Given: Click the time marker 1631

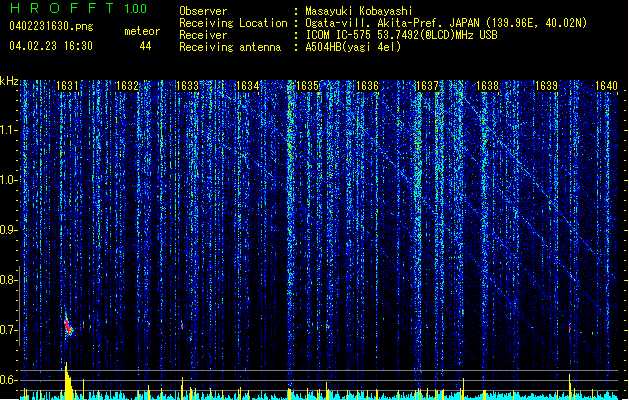Looking at the screenshot, I should coord(67,86).
